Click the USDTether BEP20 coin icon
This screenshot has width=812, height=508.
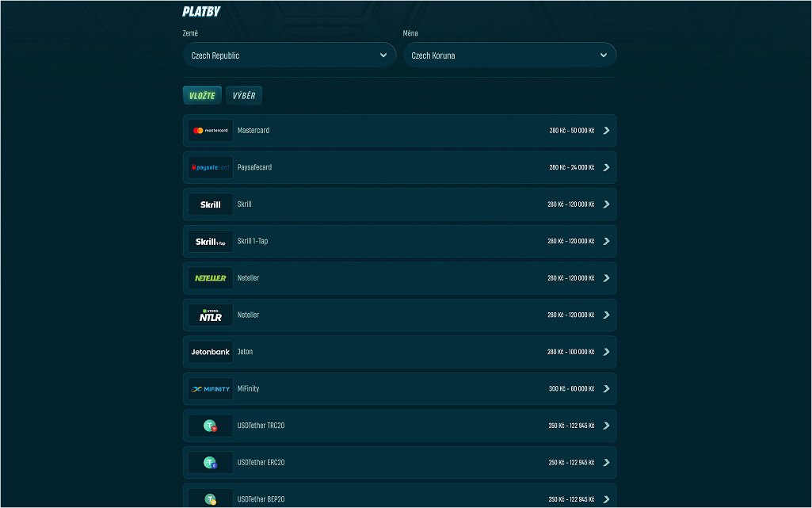click(210, 499)
